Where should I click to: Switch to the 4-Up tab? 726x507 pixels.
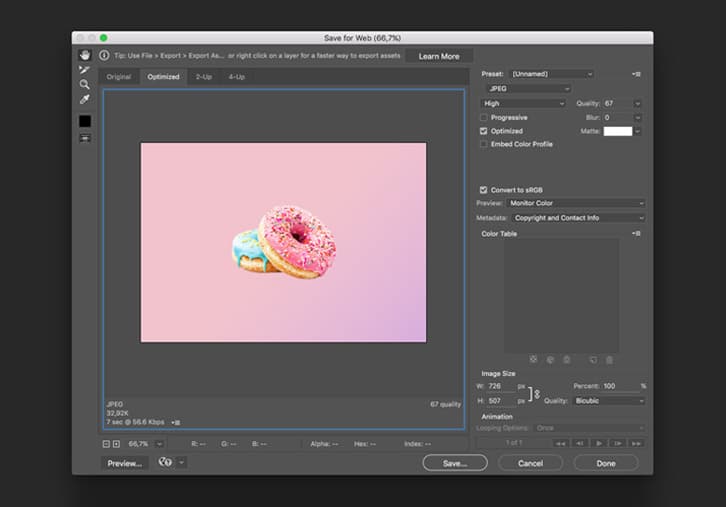pyautogui.click(x=237, y=77)
